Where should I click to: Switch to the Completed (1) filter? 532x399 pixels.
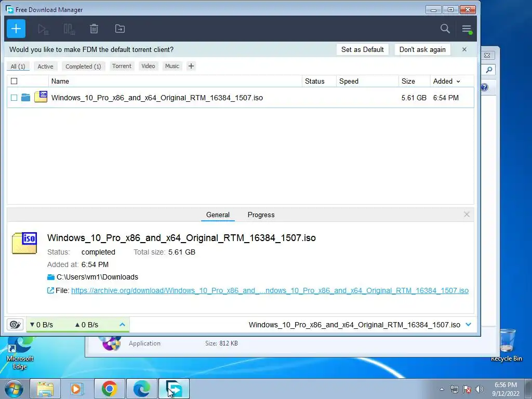83,66
